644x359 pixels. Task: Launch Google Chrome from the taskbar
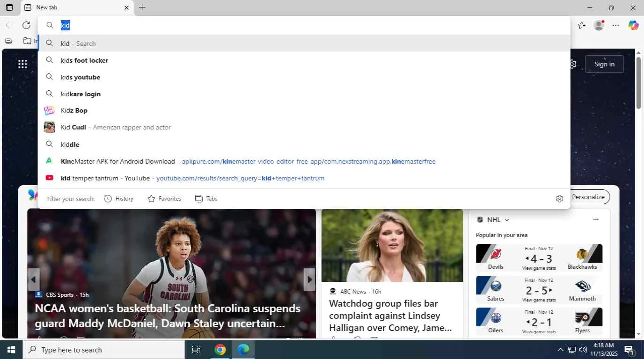coord(220,350)
